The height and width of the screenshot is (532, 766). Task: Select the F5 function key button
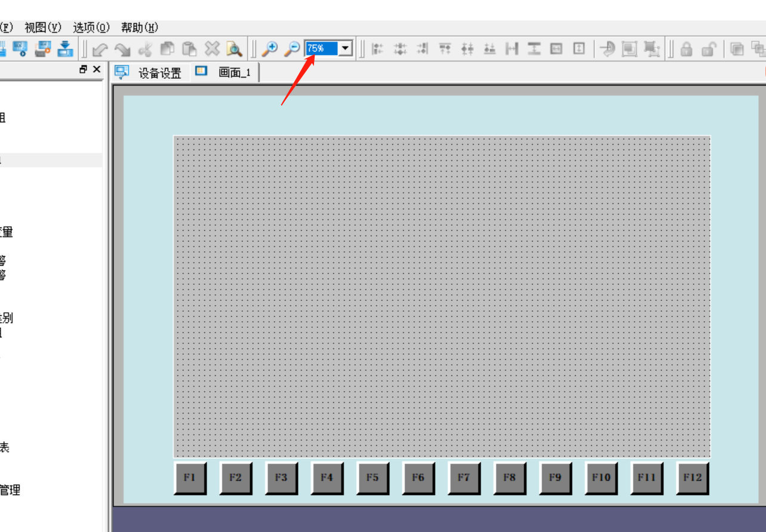click(373, 478)
